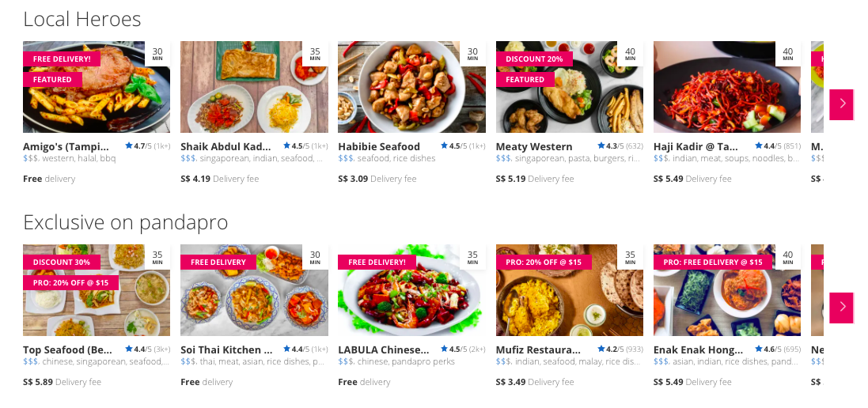Advance the Exclusive on pandapro carousel arrow
868x408 pixels.
tap(841, 308)
